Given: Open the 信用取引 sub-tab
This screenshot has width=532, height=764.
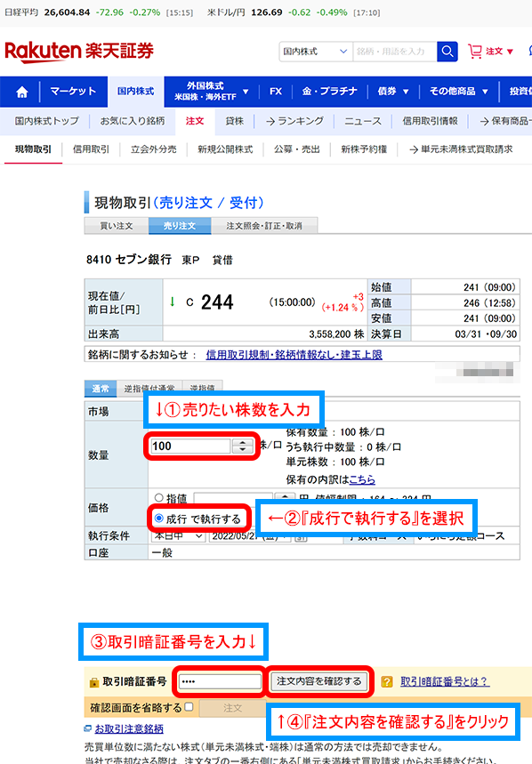Looking at the screenshot, I should click(91, 149).
